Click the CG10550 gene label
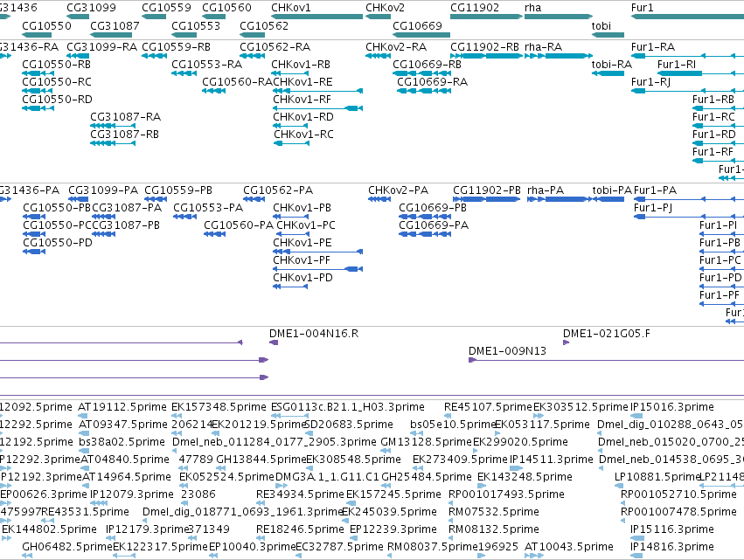Viewport: 744px width, 560px height. click(x=46, y=25)
